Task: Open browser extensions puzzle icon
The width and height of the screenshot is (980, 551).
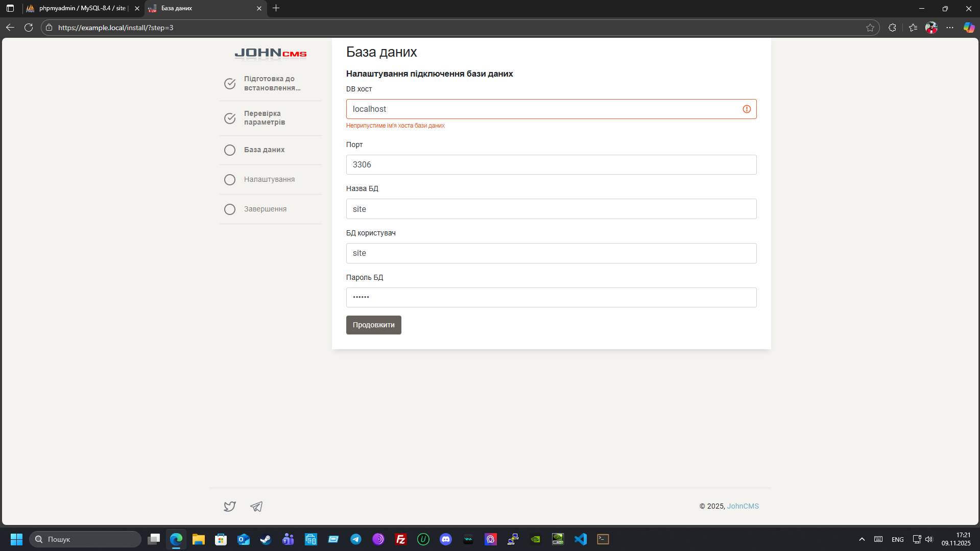Action: (x=892, y=28)
